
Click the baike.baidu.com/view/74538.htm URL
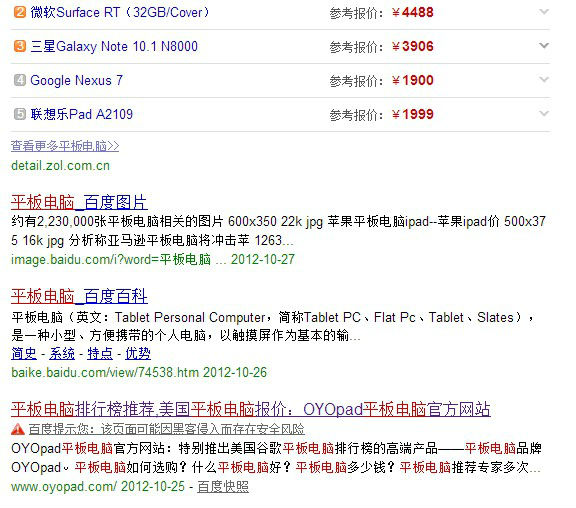point(105,372)
